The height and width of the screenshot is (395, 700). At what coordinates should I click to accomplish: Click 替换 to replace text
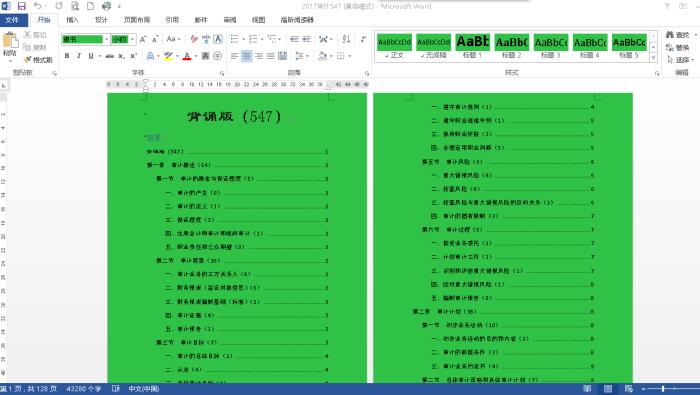(677, 47)
